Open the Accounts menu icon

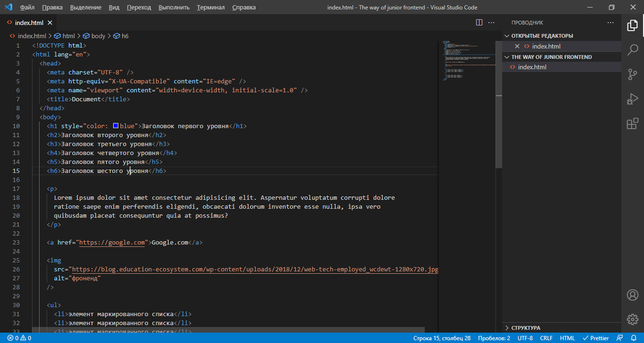(632, 295)
